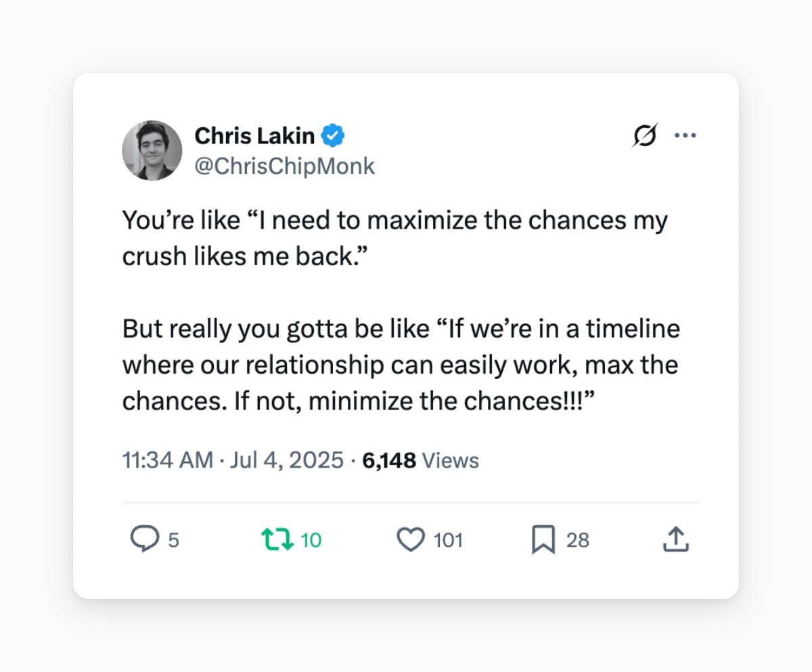Screen dimensions: 812x672
Task: Click the blue verified checkmark badge
Action: click(x=333, y=136)
